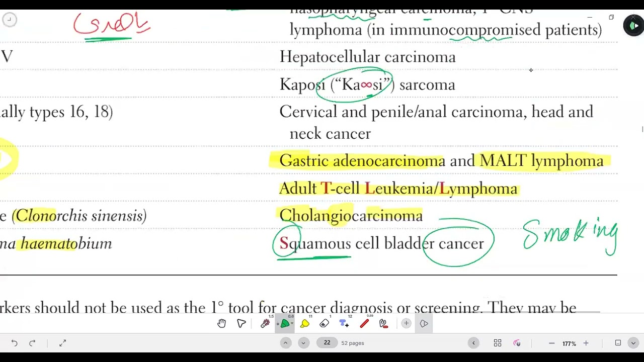Zoom out with the minus button

tap(551, 343)
